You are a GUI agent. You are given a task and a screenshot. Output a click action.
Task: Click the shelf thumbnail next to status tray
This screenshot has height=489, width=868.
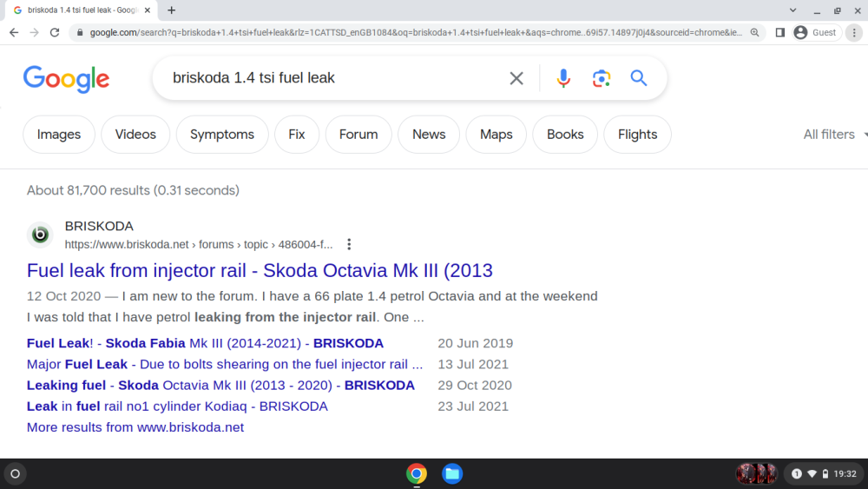756,473
